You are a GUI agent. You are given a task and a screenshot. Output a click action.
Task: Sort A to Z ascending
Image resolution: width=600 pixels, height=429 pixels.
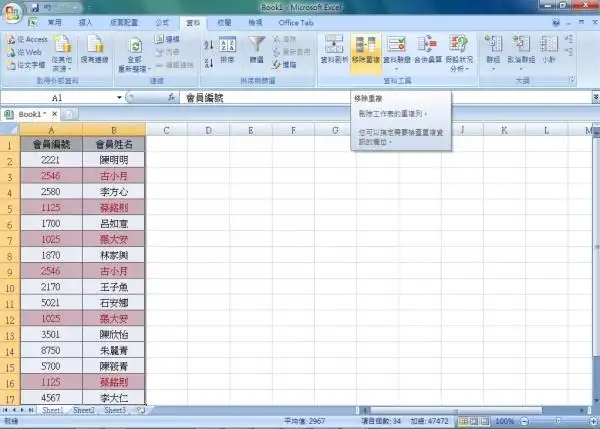(x=209, y=45)
